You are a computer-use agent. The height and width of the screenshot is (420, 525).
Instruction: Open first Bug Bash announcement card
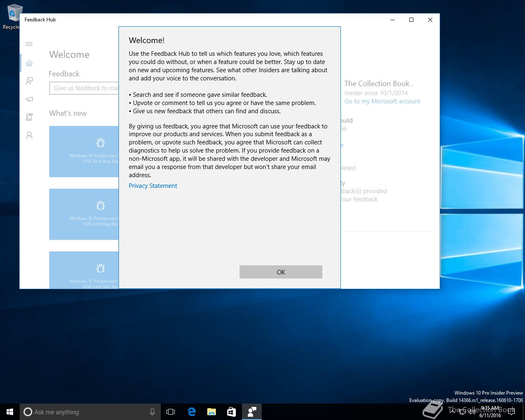click(84, 151)
